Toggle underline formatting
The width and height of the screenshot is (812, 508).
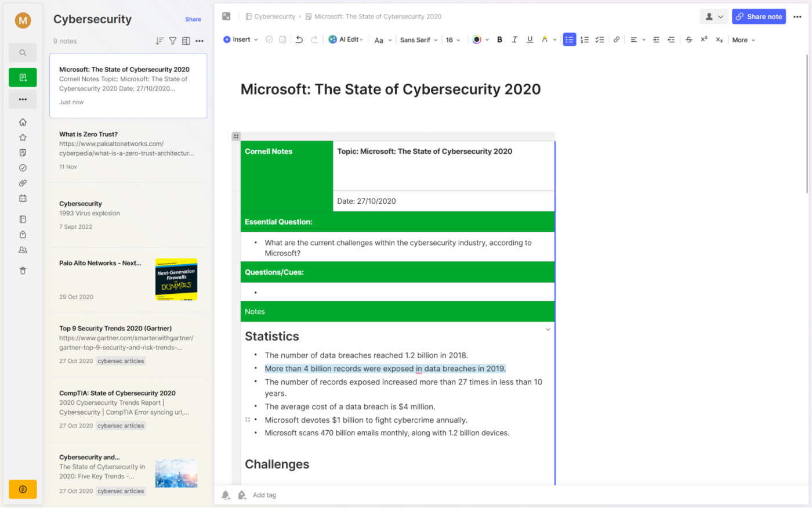[x=530, y=39]
